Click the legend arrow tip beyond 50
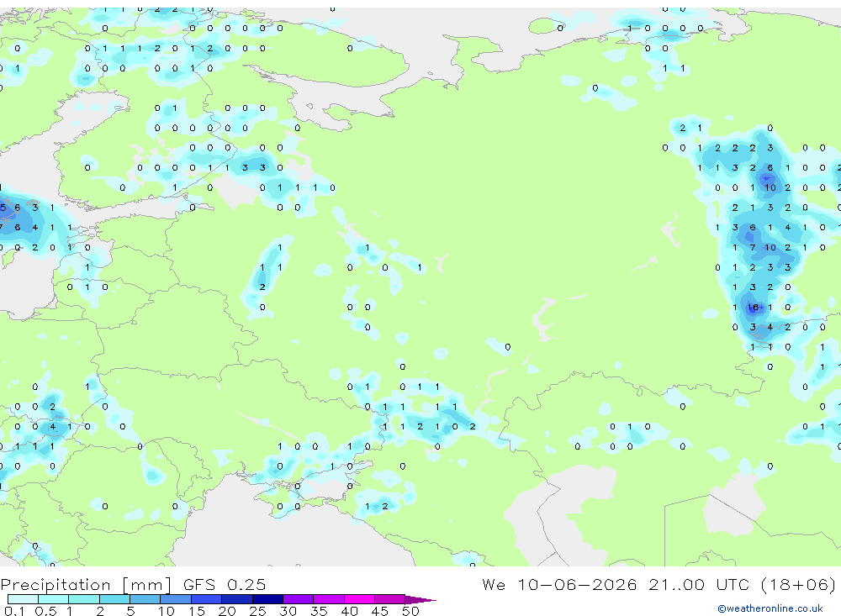Viewport: 841px width, 616px height. (421, 599)
